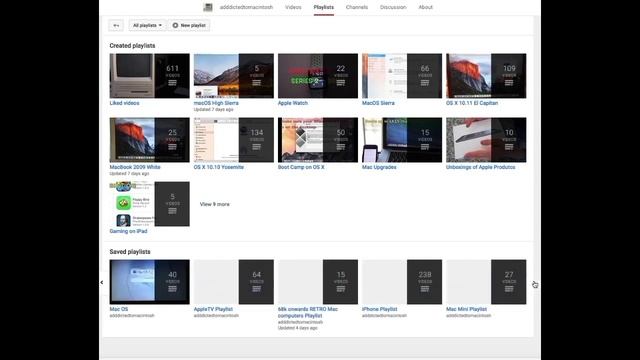Open the OS X 10.11 El Capitan thumbnail
The height and width of the screenshot is (360, 640).
pyautogui.click(x=486, y=76)
